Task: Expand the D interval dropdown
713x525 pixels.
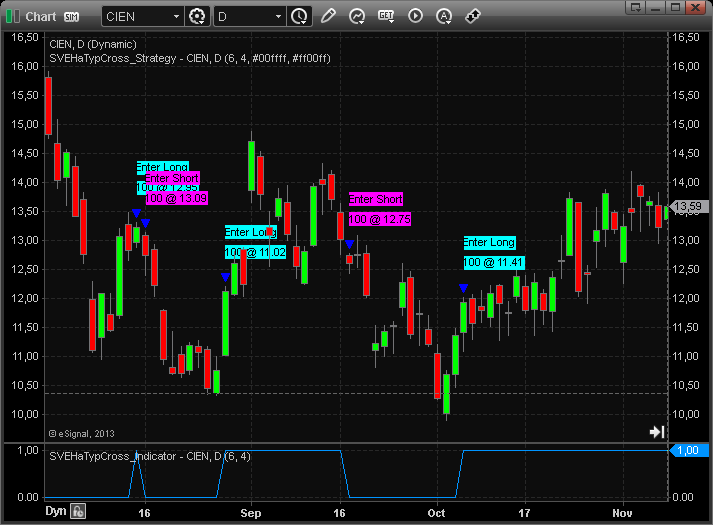Action: (x=278, y=17)
